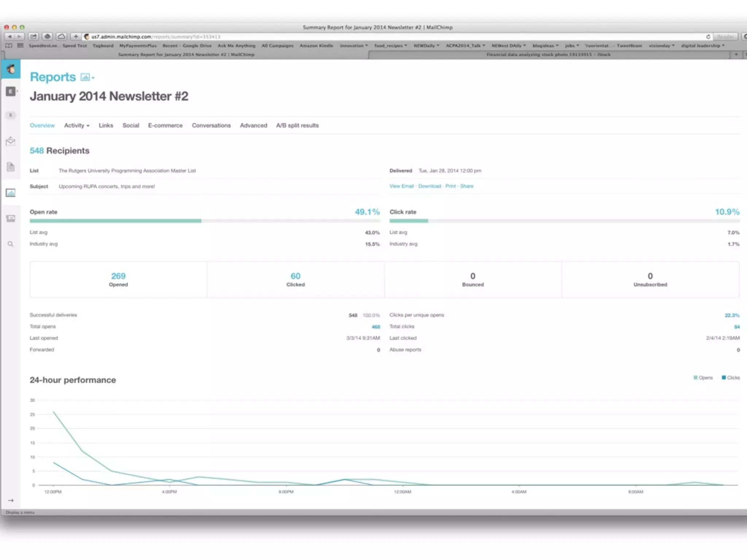Click the search magnifier icon in sidebar
This screenshot has width=747, height=560.
11,244
